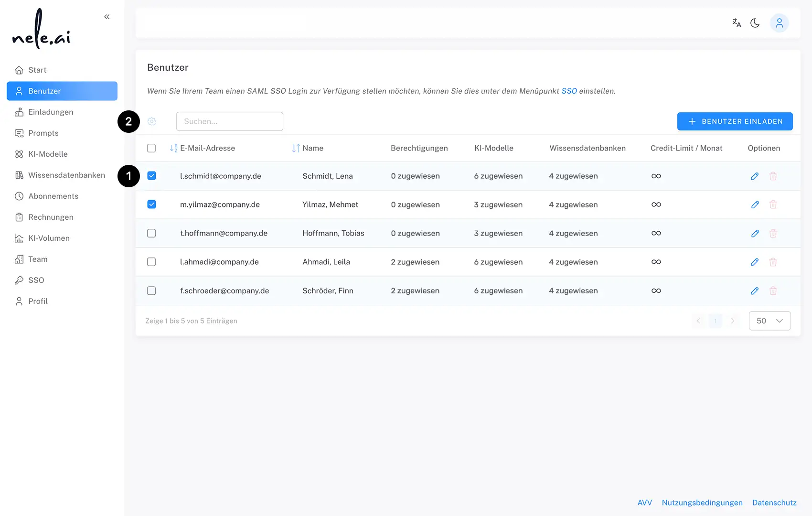Focus the Suchen... search field

pyautogui.click(x=230, y=121)
